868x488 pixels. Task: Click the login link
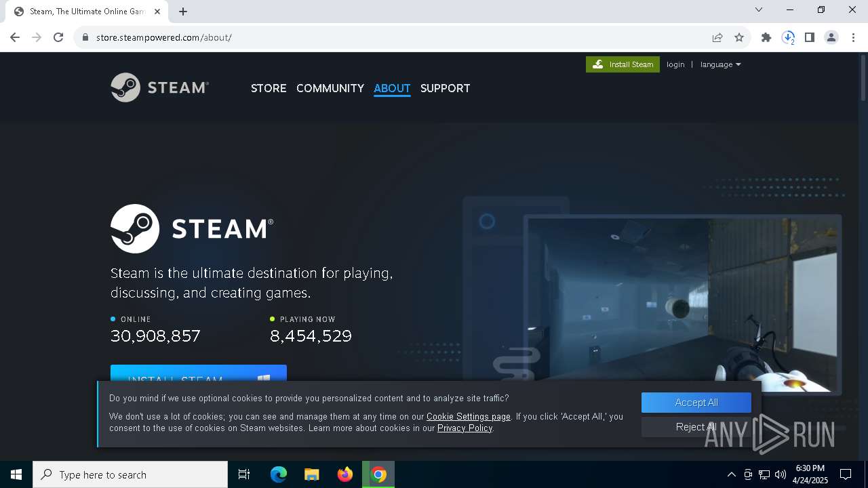[x=675, y=64]
